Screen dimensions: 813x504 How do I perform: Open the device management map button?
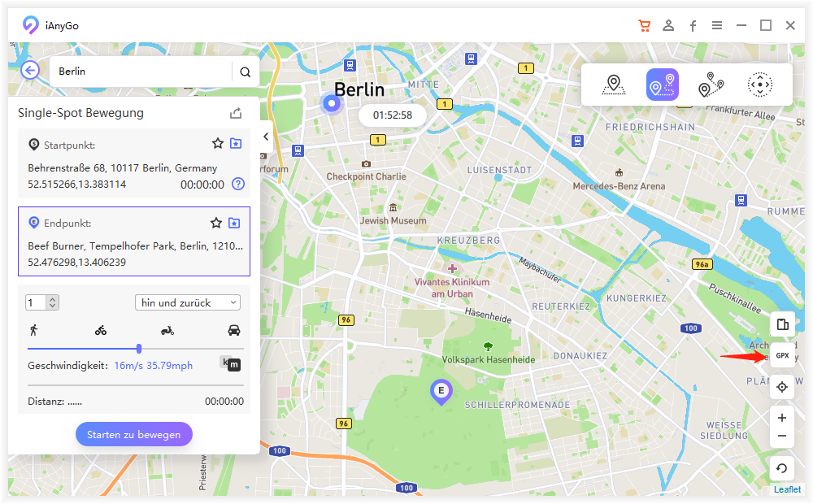(782, 325)
